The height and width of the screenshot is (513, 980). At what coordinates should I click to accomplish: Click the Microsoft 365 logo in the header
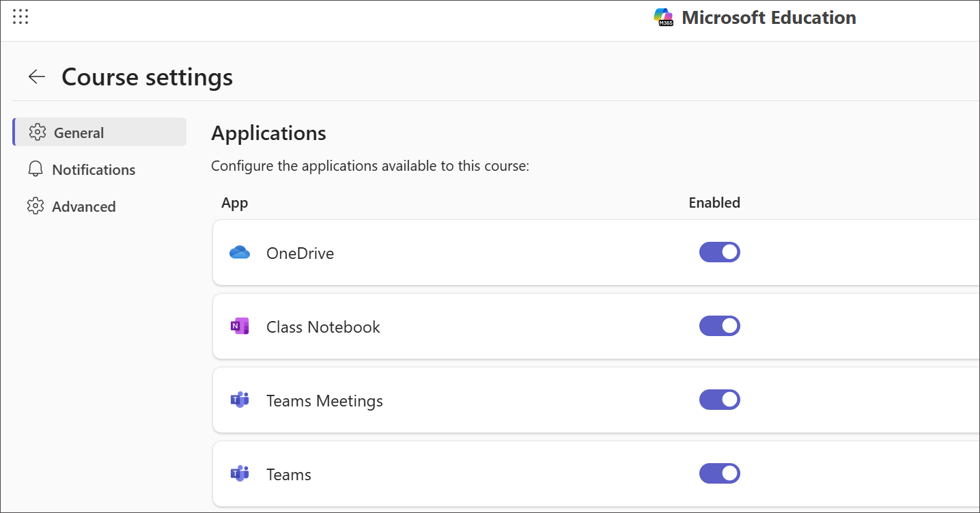662,17
